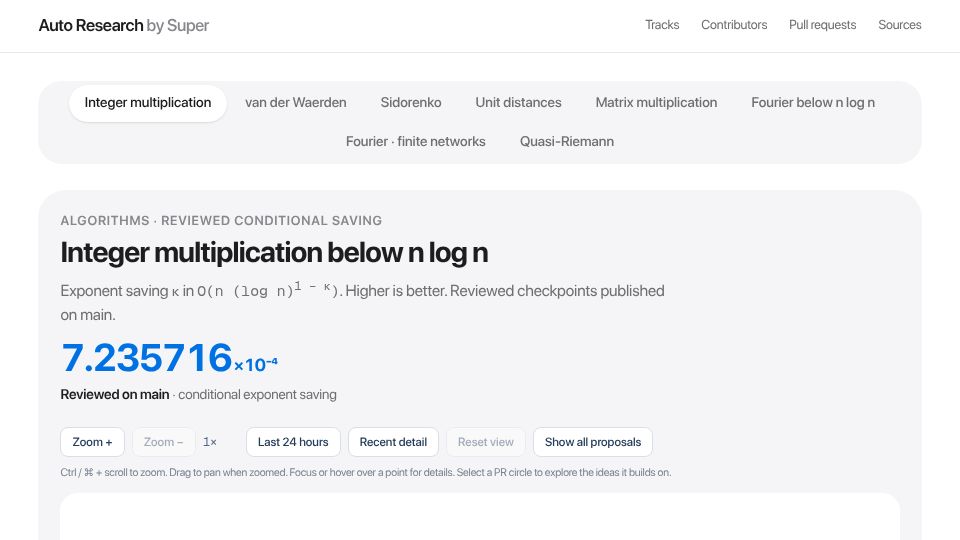Screen dimensions: 960x540
Task: Click the 7.235716 ×10⁻⁴ value
Action: 169,358
